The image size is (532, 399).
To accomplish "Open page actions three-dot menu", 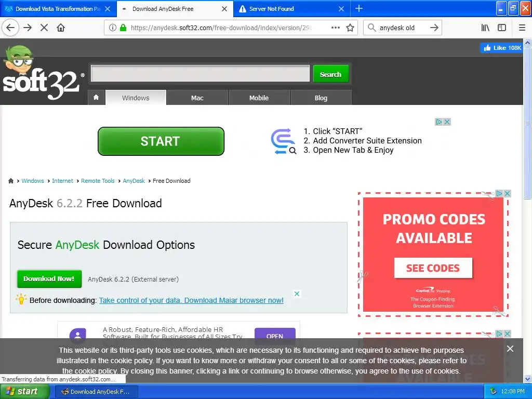I will [336, 28].
